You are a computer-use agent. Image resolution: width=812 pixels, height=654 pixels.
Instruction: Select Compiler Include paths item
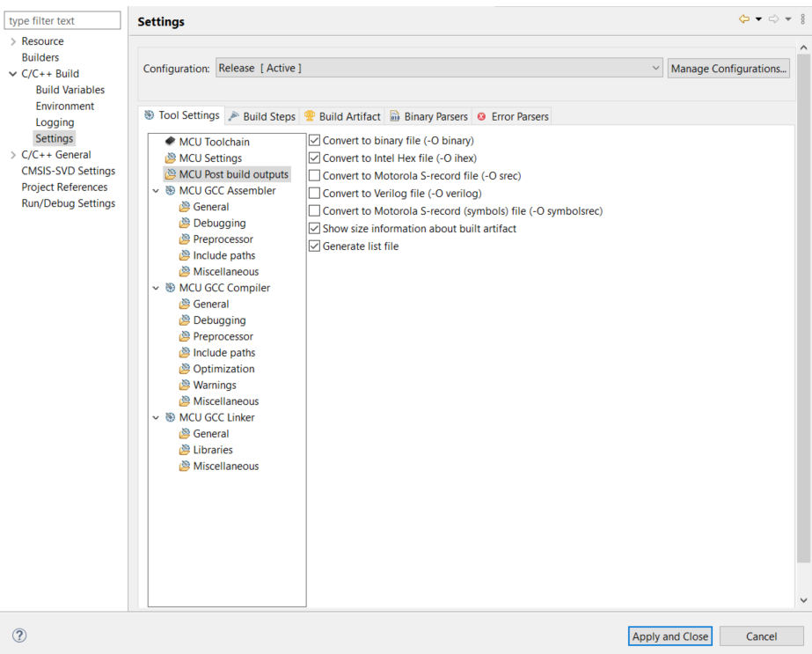click(223, 352)
